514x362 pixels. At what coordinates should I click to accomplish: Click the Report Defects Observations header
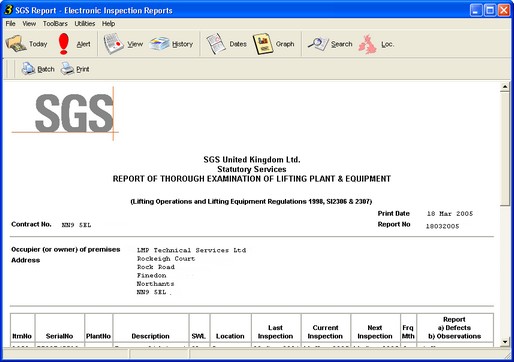point(454,328)
